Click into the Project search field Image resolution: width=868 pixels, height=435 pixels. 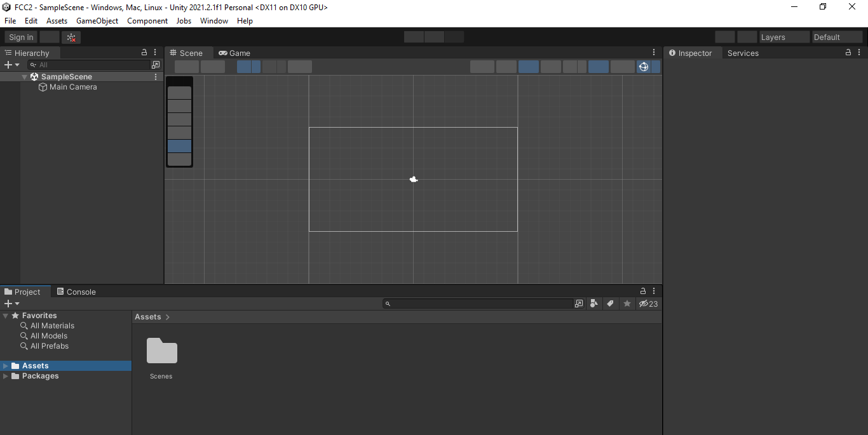(x=478, y=304)
